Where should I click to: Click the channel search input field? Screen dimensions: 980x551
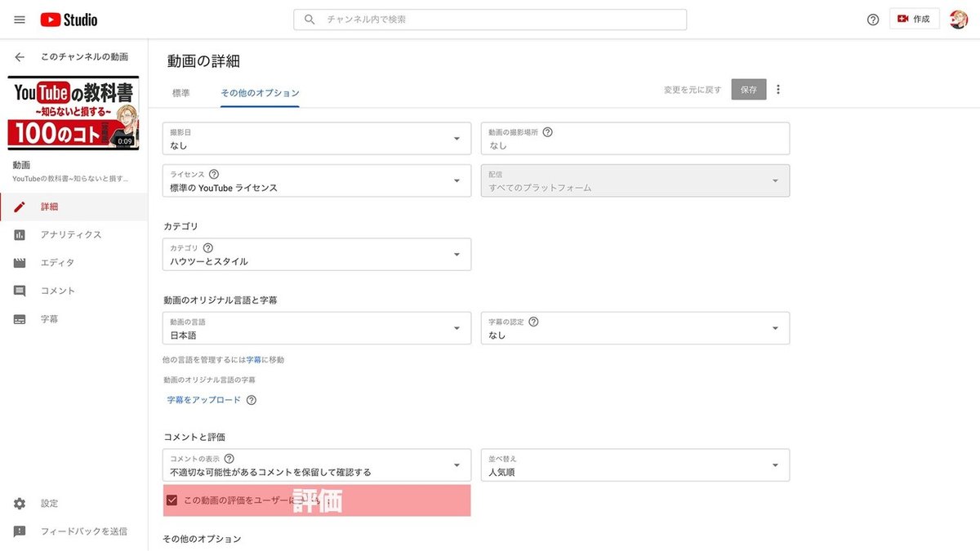pos(490,20)
